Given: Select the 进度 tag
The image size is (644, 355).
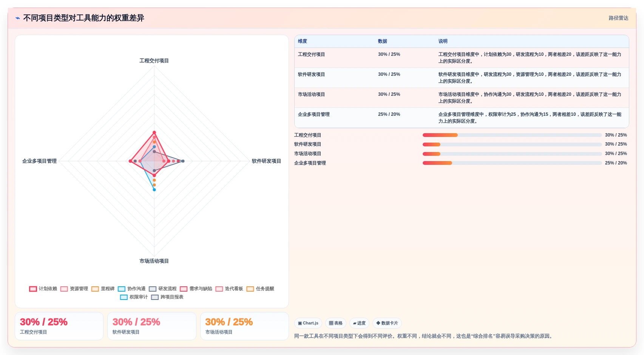Looking at the screenshot, I should tap(359, 323).
